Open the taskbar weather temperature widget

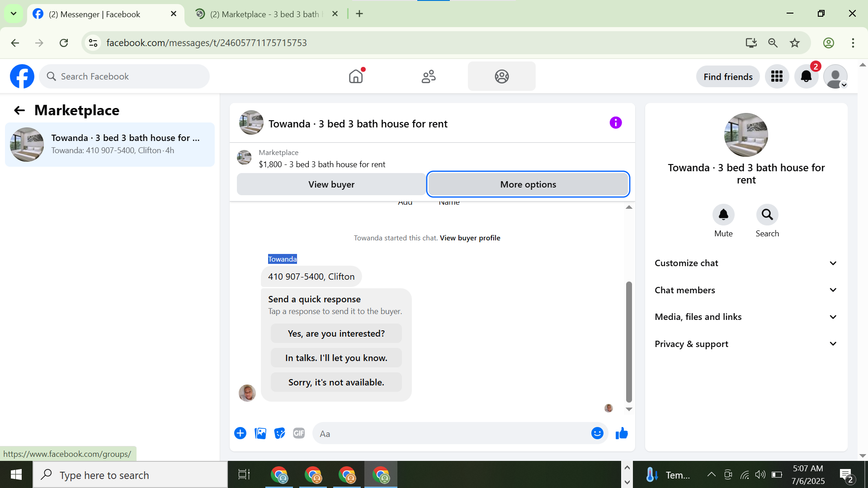point(668,475)
